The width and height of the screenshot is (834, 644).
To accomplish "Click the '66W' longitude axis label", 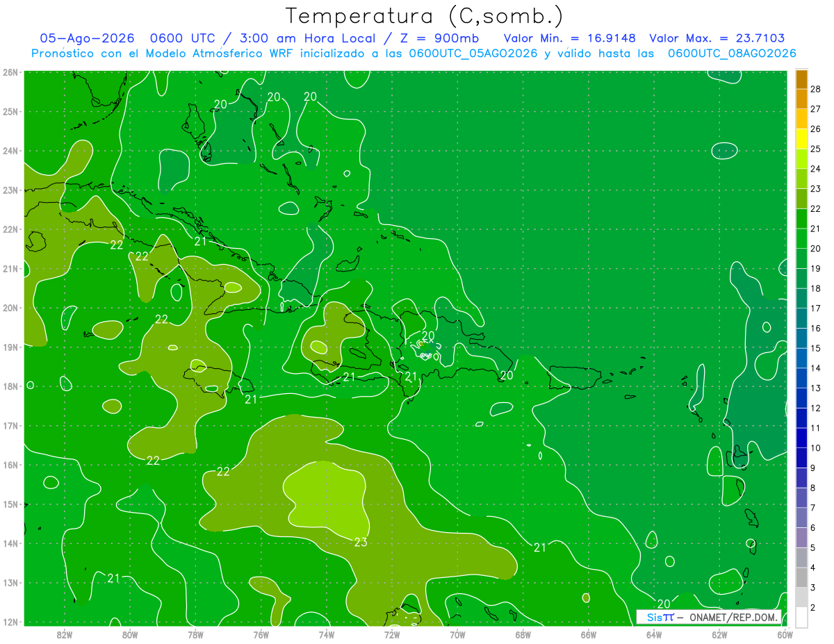I will (x=588, y=634).
